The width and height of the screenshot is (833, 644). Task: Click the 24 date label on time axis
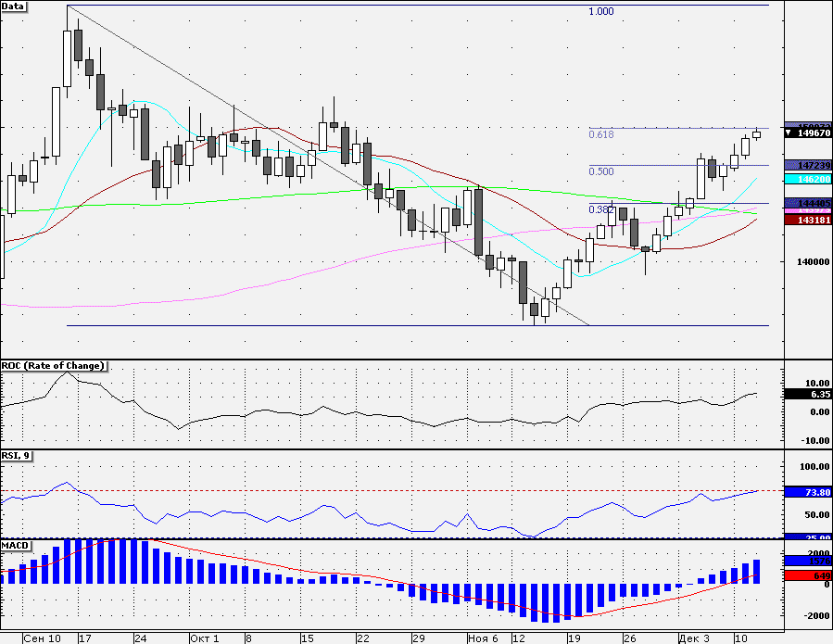[140, 638]
